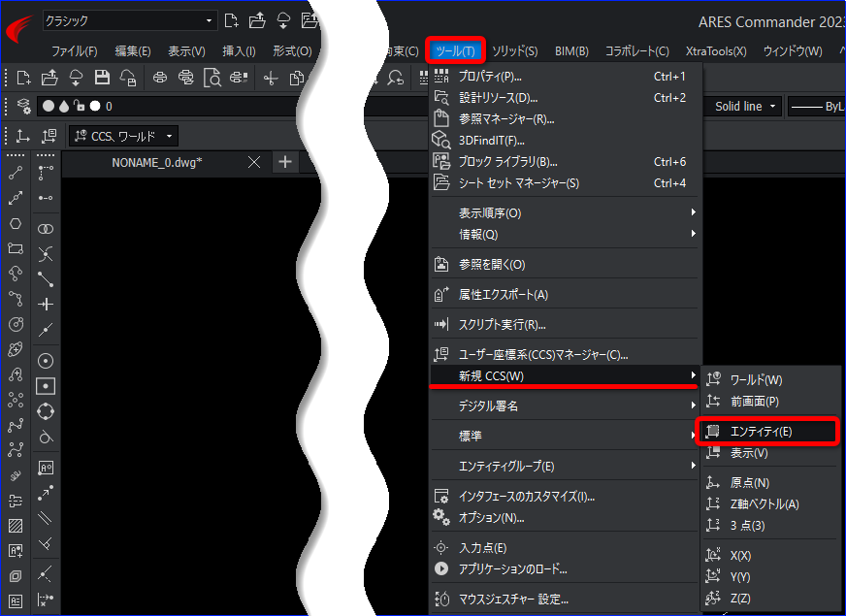
Task: Add a new drawing tab with plus
Action: [x=285, y=162]
